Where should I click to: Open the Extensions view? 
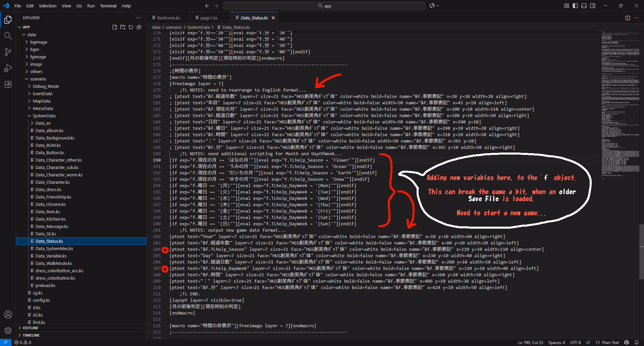(x=8, y=84)
